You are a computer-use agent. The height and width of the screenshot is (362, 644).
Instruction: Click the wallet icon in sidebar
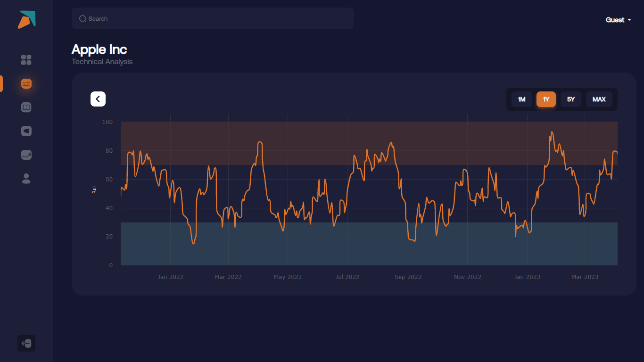click(26, 131)
